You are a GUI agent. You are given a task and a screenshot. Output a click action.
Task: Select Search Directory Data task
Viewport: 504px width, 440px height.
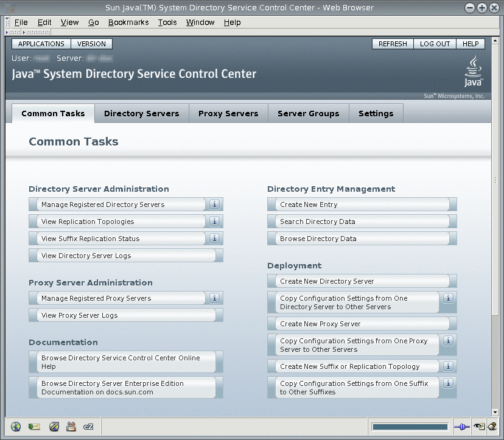click(x=362, y=222)
